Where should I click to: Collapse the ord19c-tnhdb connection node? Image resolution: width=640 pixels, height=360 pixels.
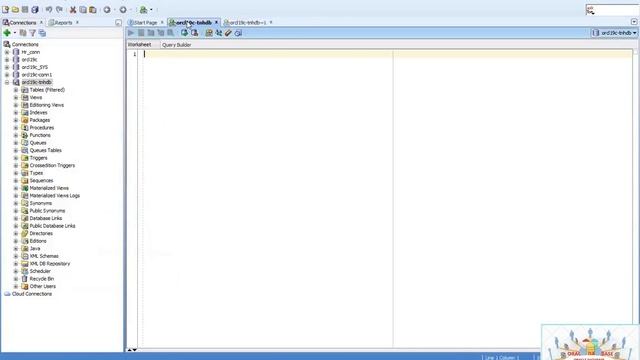7,82
